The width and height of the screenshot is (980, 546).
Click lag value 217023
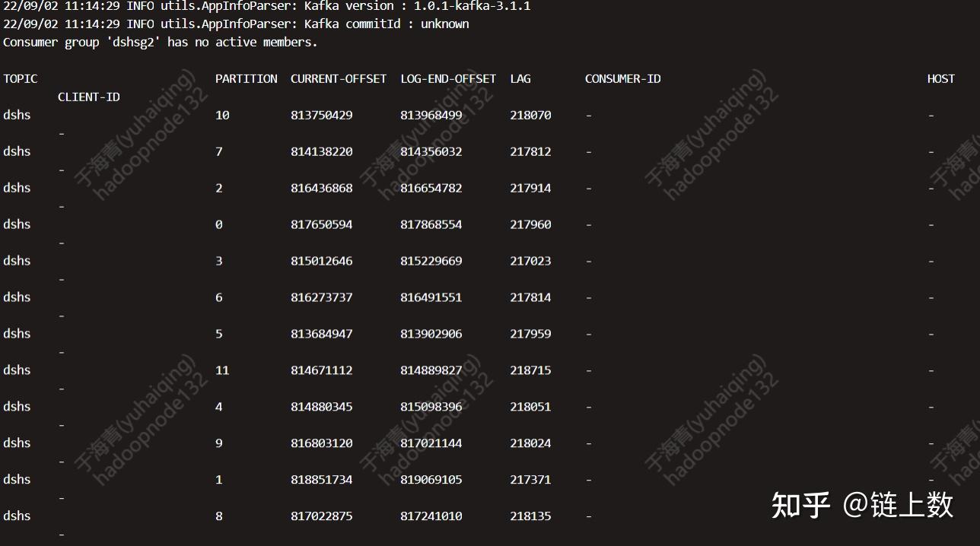(531, 261)
